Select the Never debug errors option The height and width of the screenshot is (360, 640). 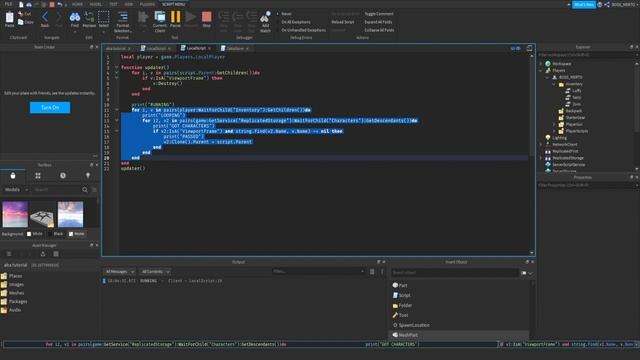click(x=284, y=14)
